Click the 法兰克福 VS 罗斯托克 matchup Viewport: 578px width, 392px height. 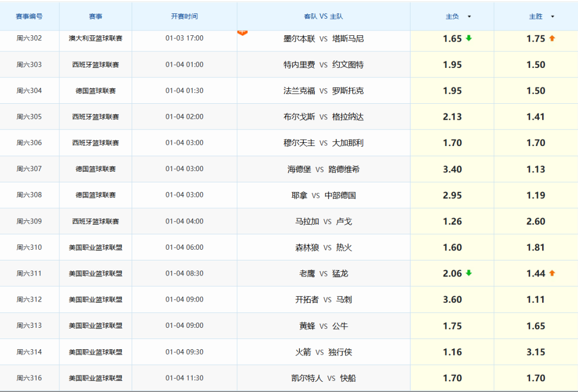(323, 90)
